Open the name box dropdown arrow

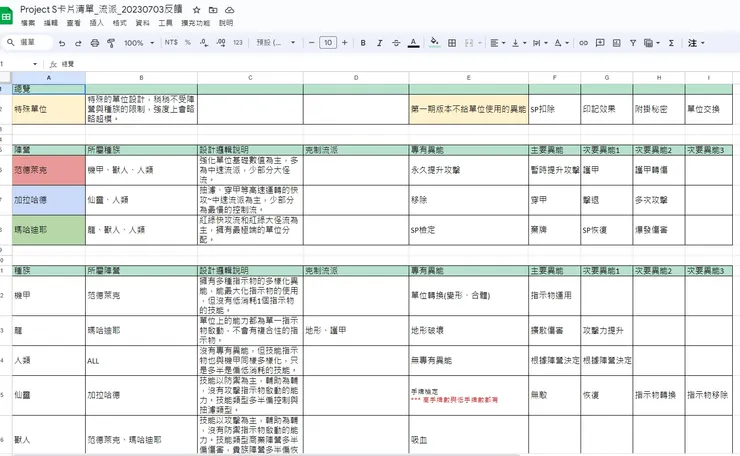coord(35,64)
